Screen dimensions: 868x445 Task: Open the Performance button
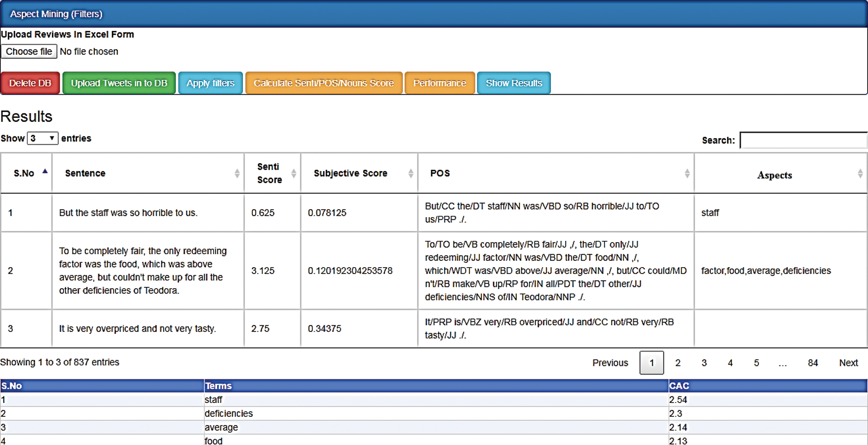pos(439,83)
